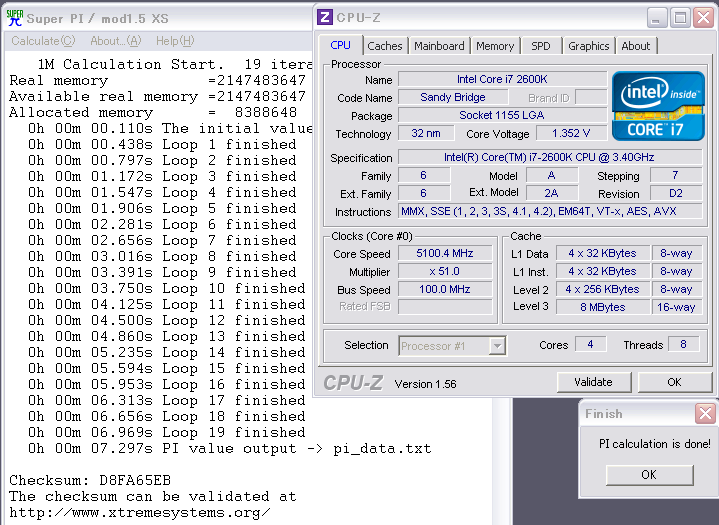
Task: Click the Checksum D8FA65EB line in Super PI
Action: point(90,480)
